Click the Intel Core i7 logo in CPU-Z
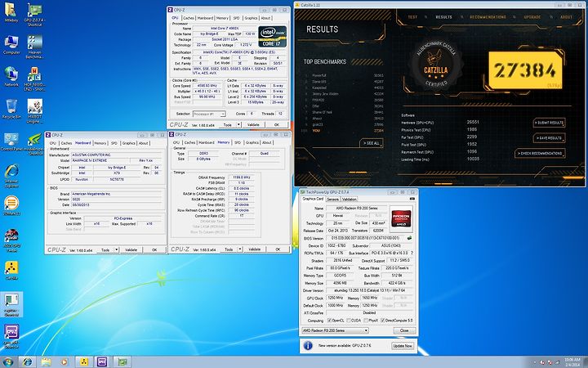 pos(273,37)
